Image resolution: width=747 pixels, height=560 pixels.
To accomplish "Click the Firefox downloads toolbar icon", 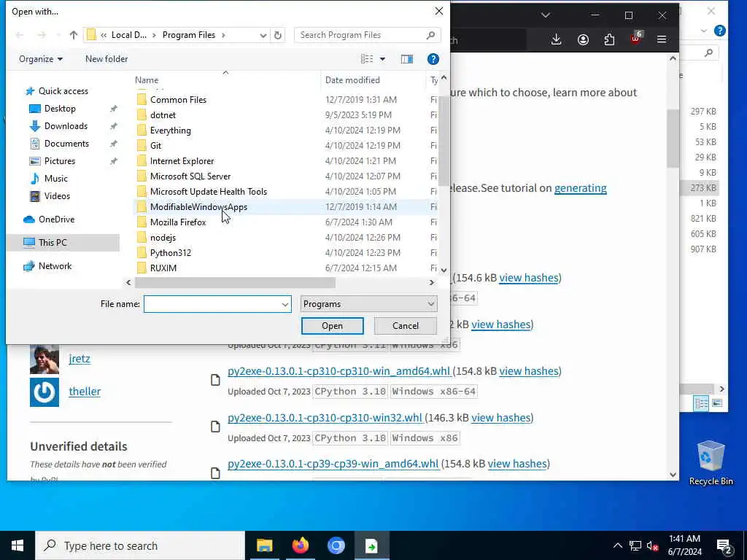I will click(556, 39).
